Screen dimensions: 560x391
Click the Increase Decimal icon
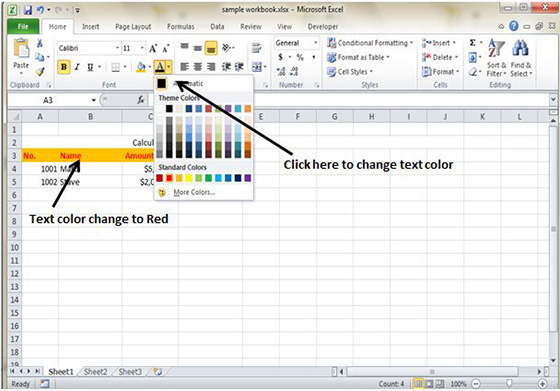coord(281,72)
